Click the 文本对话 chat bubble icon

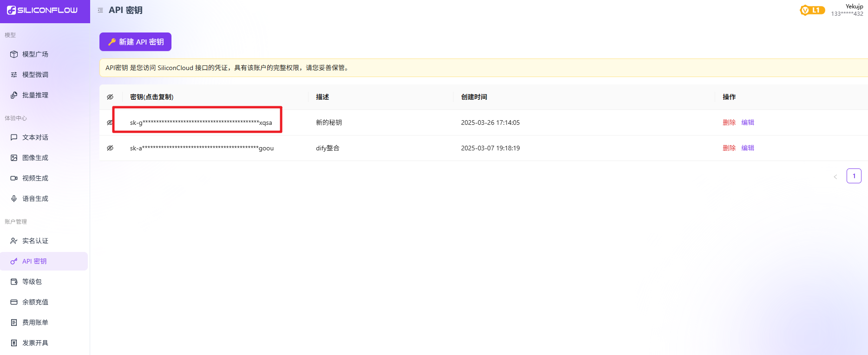[x=14, y=137]
